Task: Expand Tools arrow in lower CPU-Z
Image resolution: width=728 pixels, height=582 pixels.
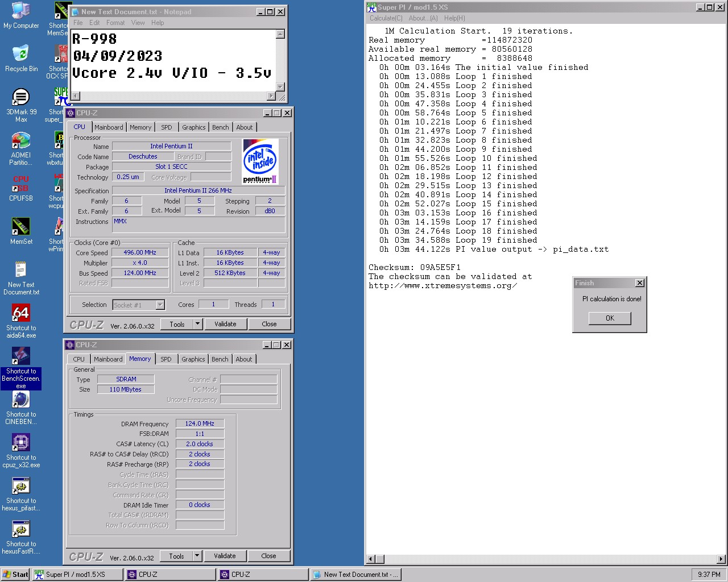Action: click(197, 556)
